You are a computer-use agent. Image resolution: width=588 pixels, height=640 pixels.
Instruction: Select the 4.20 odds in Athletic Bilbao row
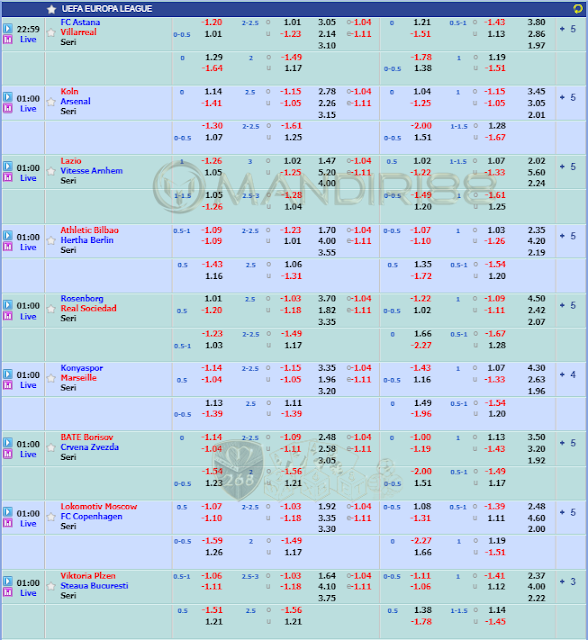536,241
